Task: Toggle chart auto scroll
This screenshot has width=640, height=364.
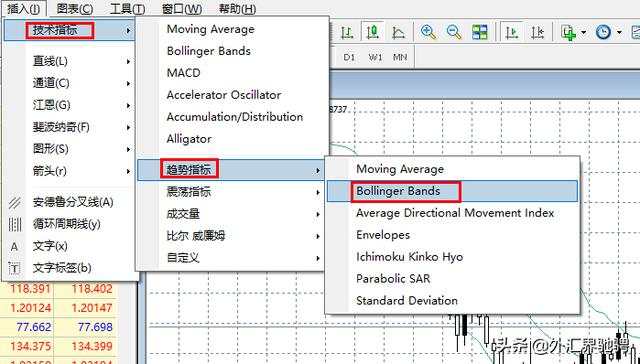Action: (x=511, y=32)
